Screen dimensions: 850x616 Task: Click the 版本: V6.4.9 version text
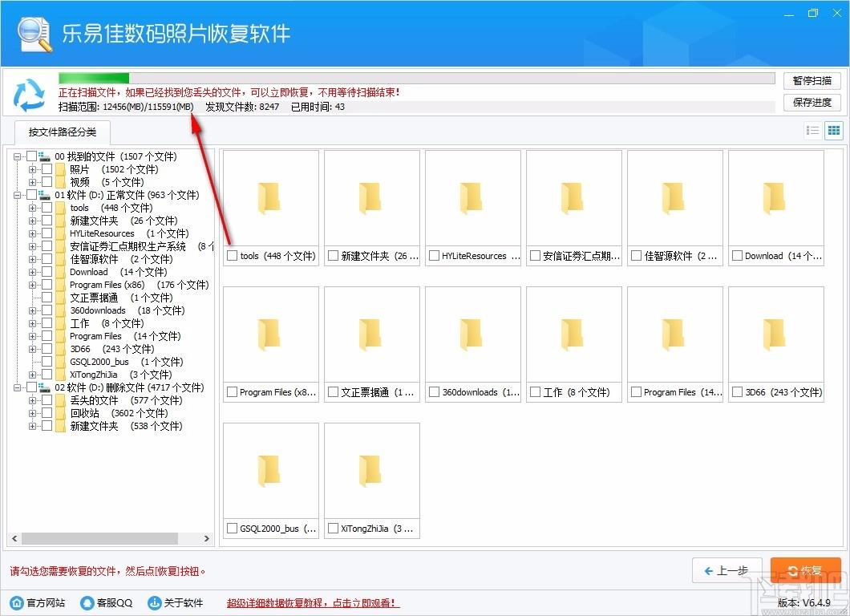point(804,602)
